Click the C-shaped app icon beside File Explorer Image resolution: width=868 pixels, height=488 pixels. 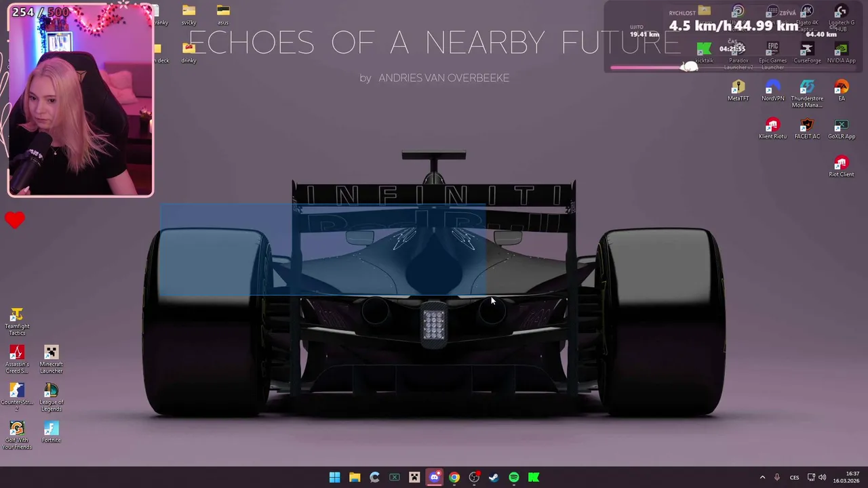tap(374, 477)
